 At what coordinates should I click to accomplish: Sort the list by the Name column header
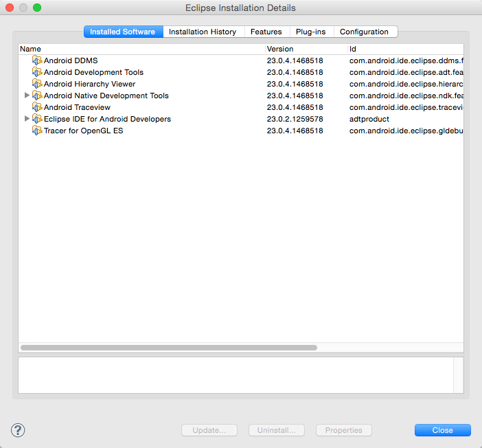[141, 49]
